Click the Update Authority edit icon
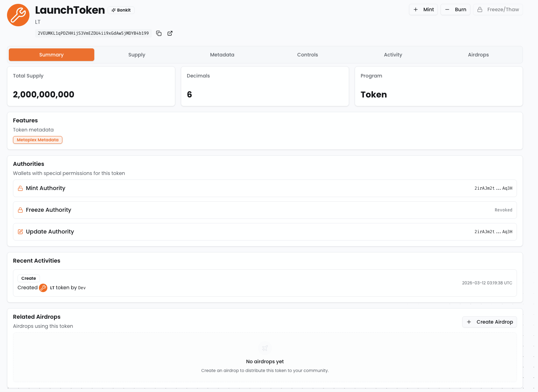 coord(20,232)
